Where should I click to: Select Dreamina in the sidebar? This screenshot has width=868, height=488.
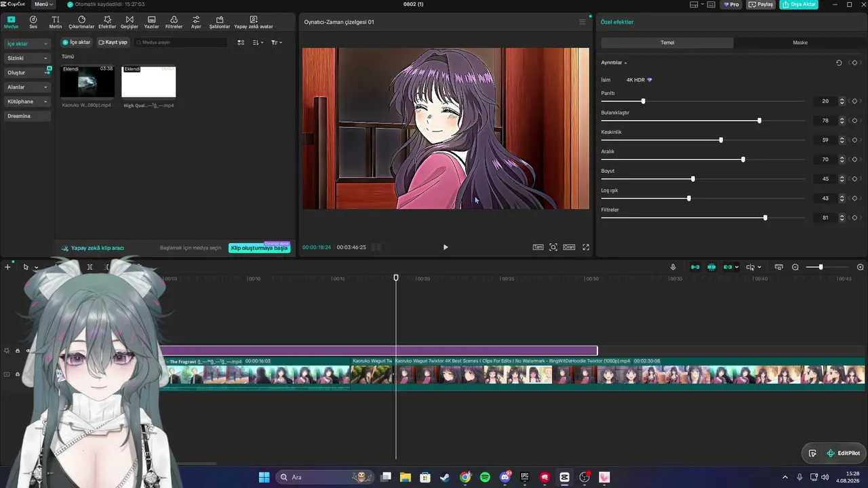(x=28, y=116)
